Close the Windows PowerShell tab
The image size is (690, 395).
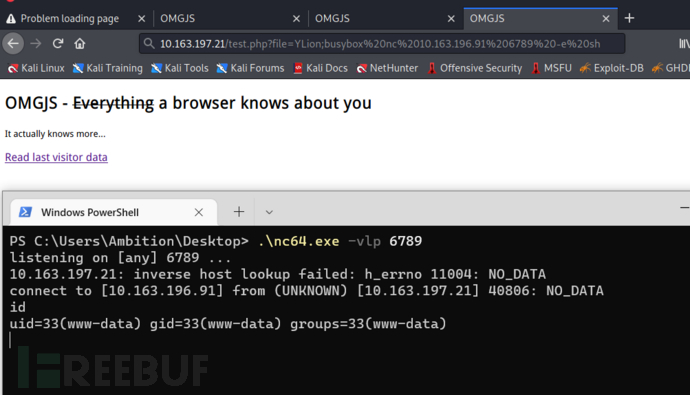click(199, 212)
